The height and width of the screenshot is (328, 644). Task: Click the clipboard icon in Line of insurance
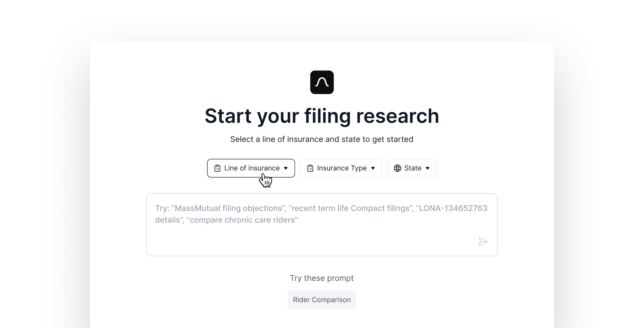(217, 168)
